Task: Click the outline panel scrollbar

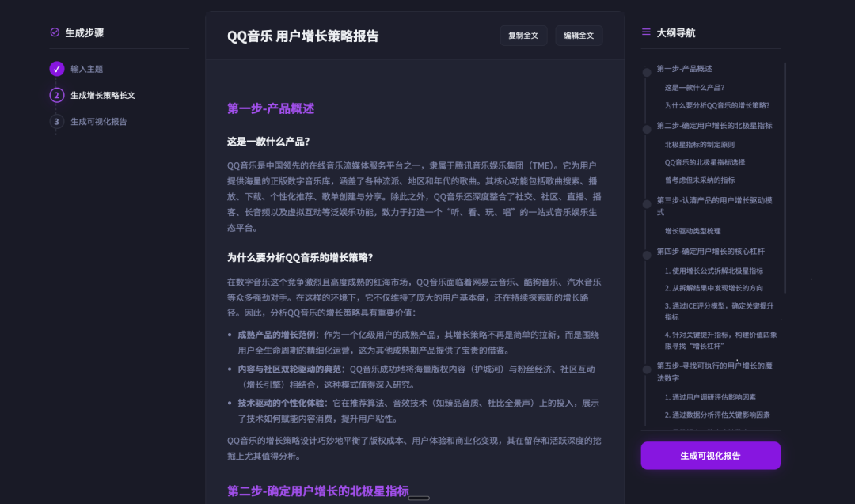Action: 785,177
